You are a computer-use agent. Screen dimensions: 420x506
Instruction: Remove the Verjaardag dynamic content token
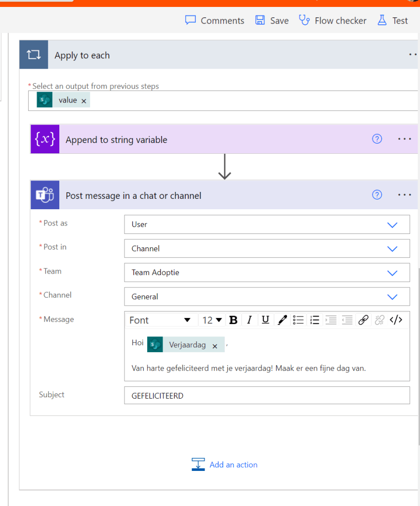pos(215,346)
